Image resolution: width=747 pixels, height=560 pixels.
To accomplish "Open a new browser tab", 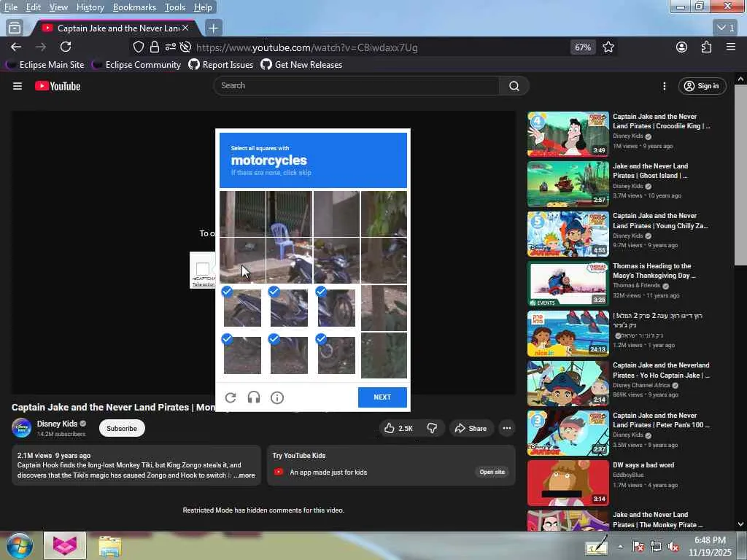I will pos(213,28).
